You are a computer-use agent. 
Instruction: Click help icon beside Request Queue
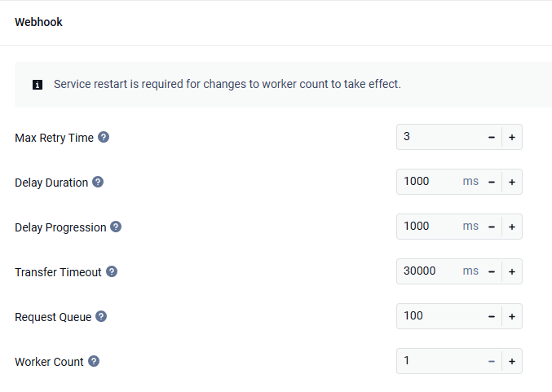[101, 317]
